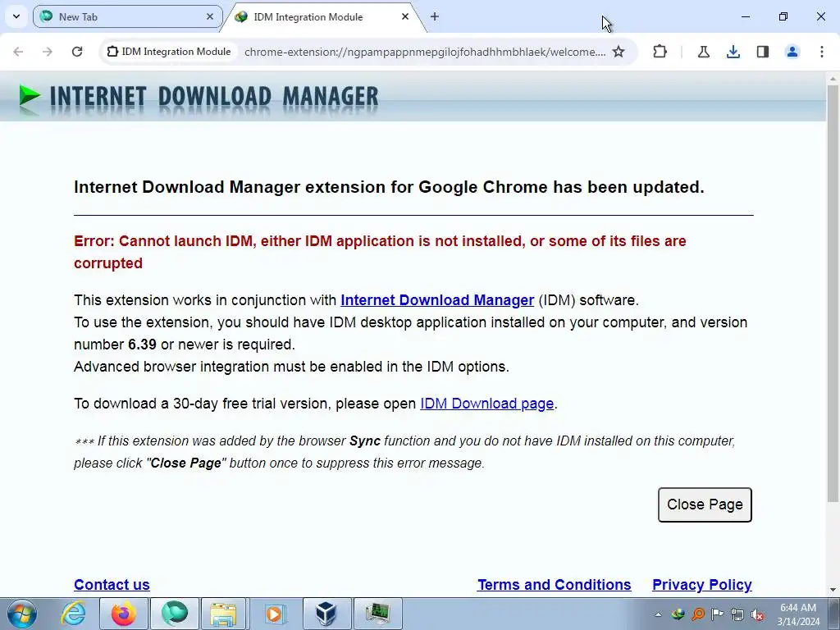Click the muted volume tray icon
The width and height of the screenshot is (840, 630).
(757, 614)
